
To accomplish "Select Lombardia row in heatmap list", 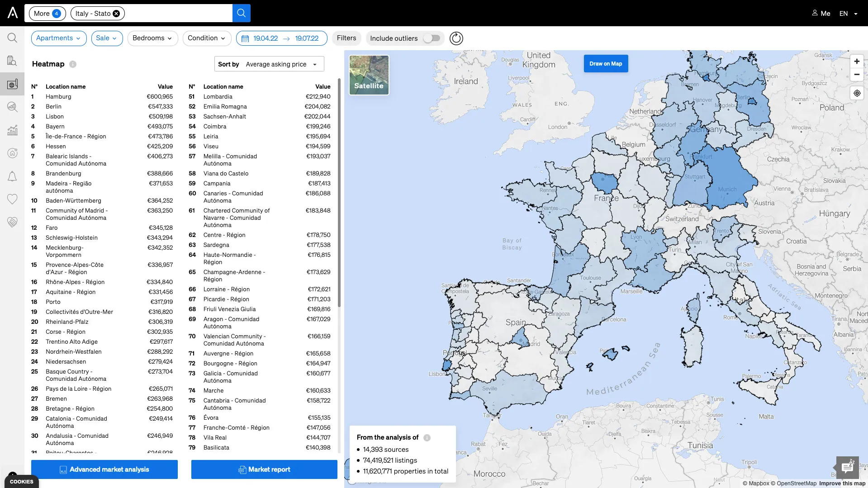I will pos(260,97).
